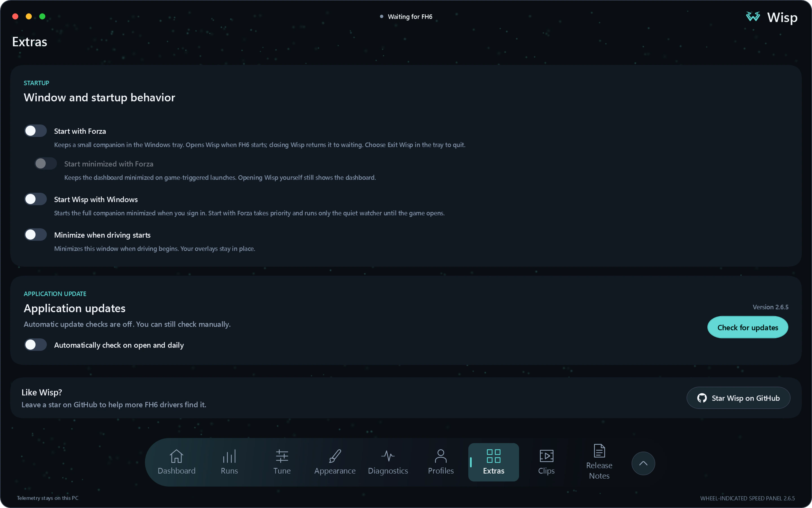Click the Like Wisp? heading
Screen dimensions: 812x508
[x=42, y=392]
